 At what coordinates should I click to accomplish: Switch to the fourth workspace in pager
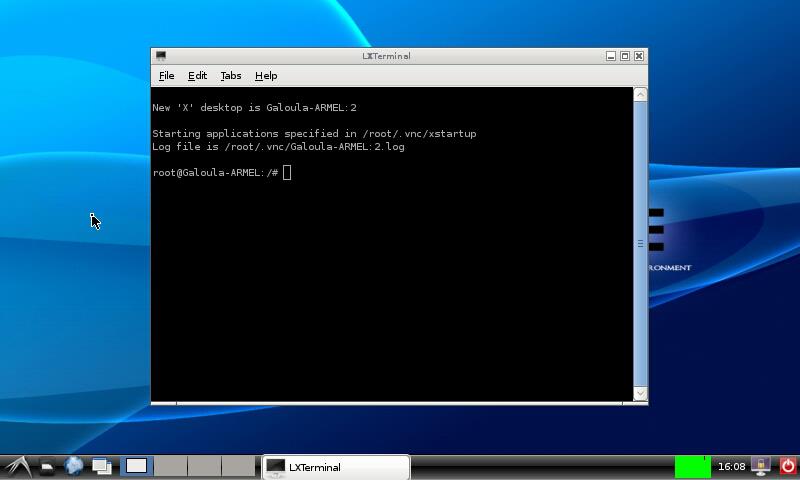click(238, 466)
